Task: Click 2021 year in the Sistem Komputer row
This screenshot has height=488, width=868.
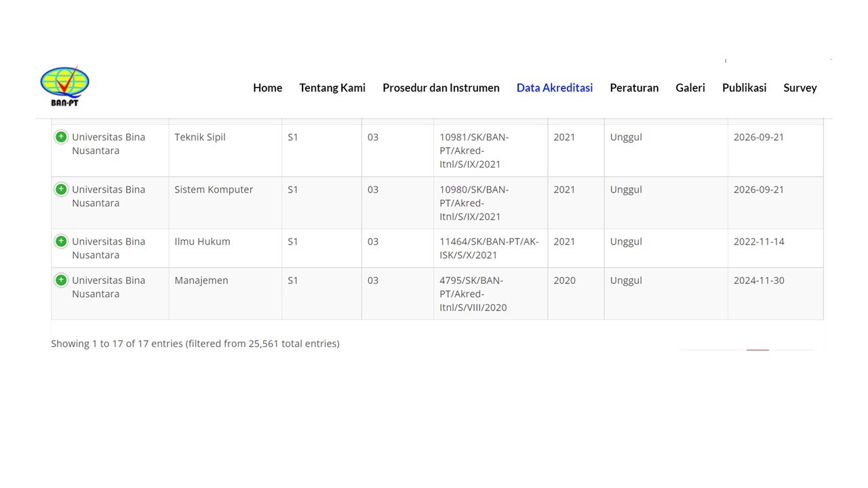Action: point(564,189)
